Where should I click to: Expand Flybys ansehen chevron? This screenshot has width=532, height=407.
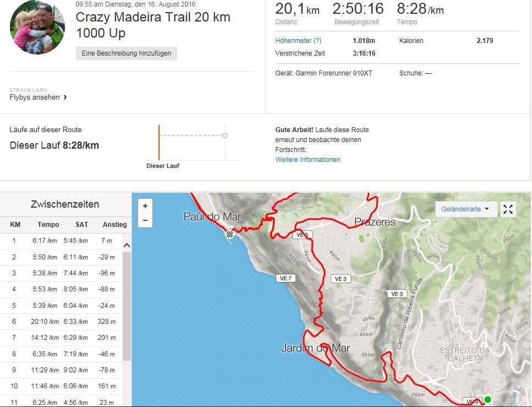[x=65, y=97]
